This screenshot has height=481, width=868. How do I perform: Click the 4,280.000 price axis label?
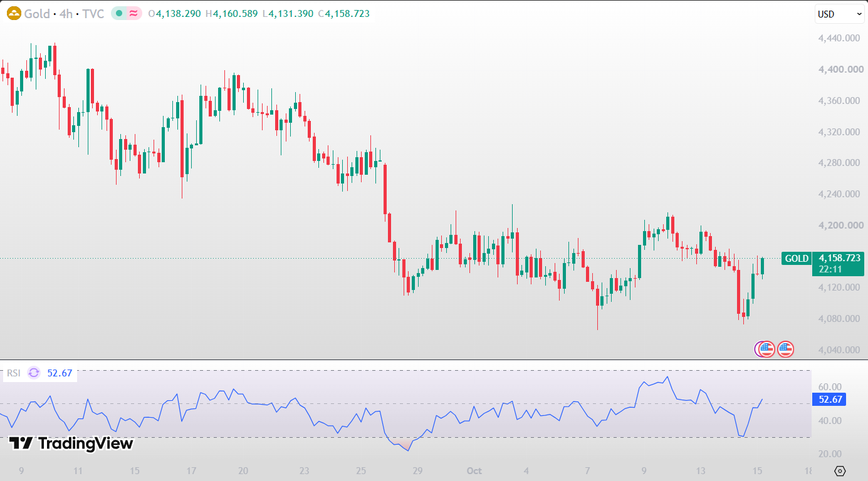click(839, 163)
